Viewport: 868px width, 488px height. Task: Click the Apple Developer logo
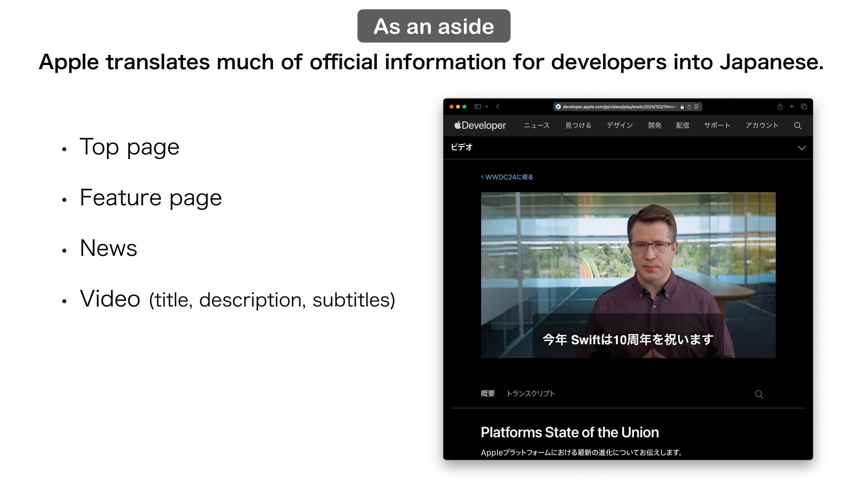[480, 125]
